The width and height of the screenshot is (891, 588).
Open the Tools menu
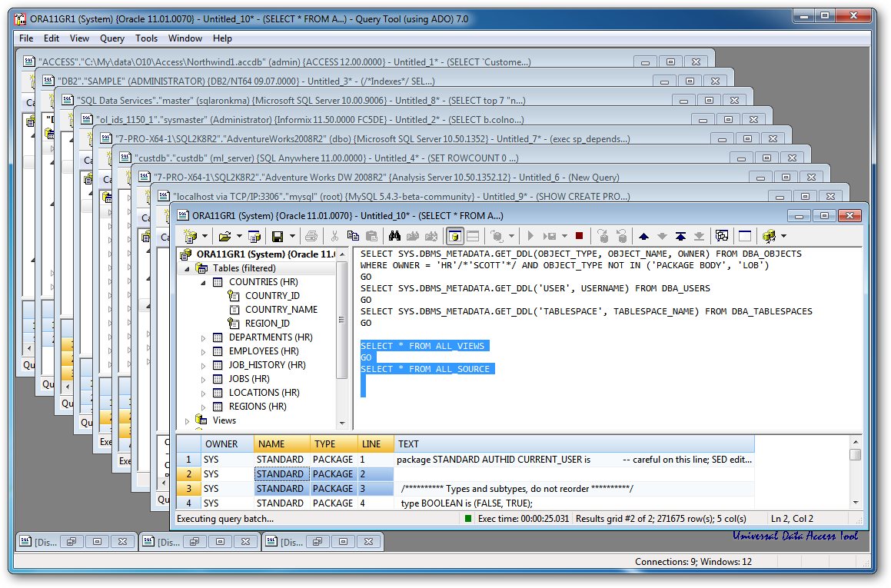pyautogui.click(x=147, y=38)
